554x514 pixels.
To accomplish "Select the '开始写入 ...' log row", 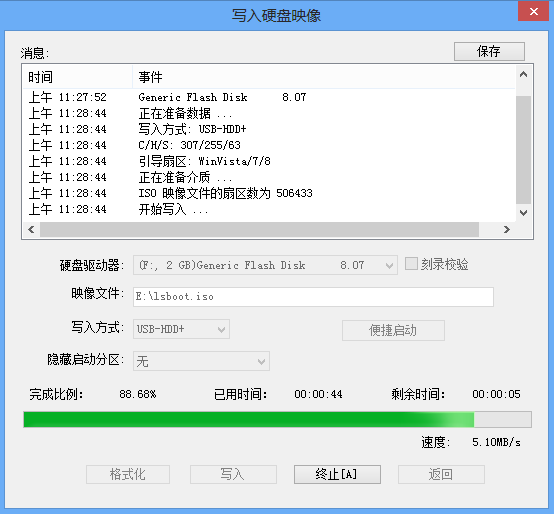I will pos(269,209).
